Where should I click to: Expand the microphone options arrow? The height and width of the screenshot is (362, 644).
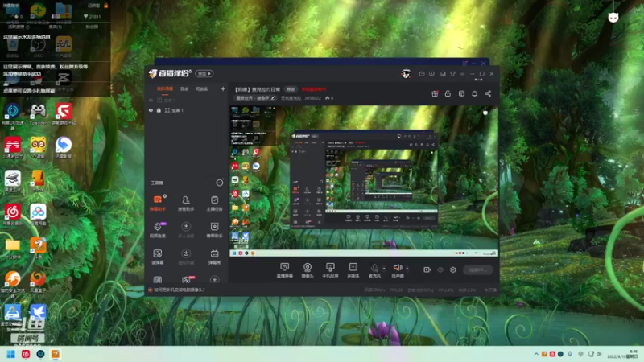[x=384, y=269]
